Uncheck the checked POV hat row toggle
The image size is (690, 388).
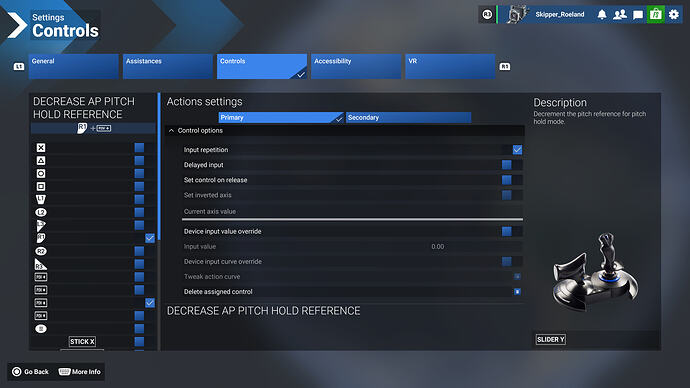click(x=150, y=303)
